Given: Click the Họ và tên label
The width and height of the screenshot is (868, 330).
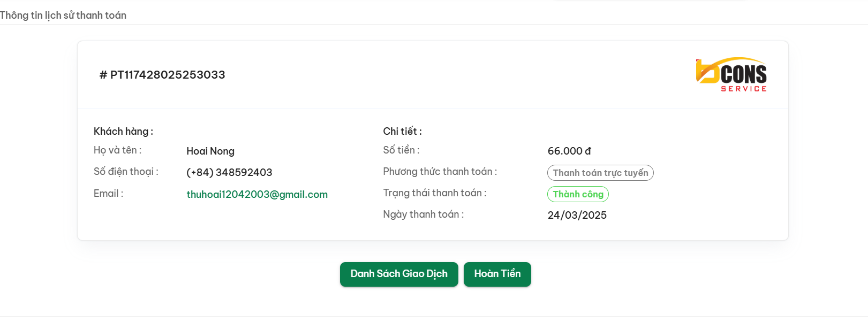Looking at the screenshot, I should point(117,150).
